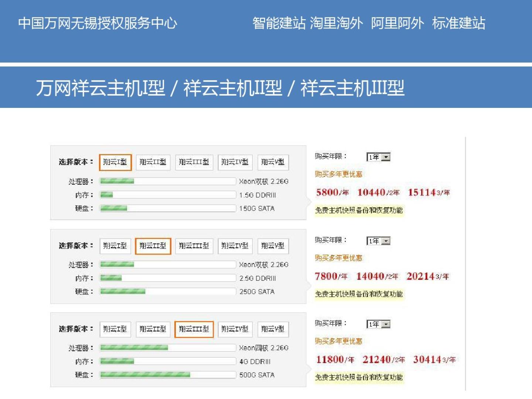This screenshot has height=399, width=532.
Task: Click 免费主机快照备份和恢复功能 note below 7800/年
Action: [359, 294]
